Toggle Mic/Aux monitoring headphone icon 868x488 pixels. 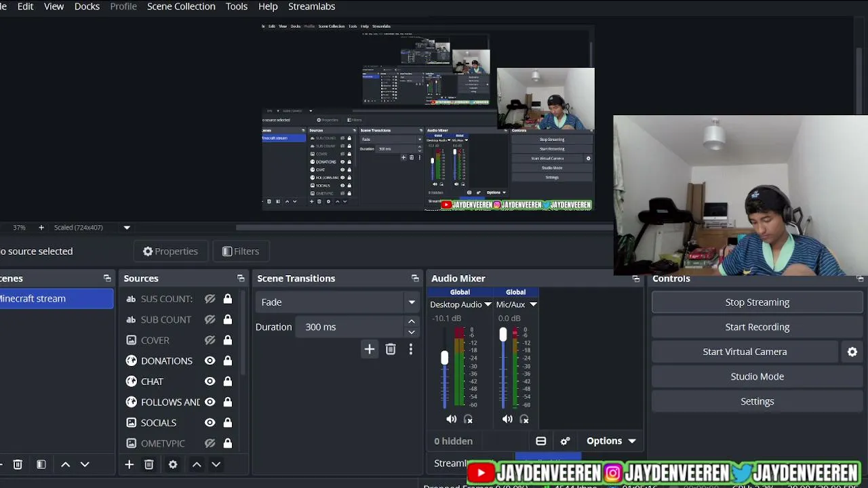[524, 420]
